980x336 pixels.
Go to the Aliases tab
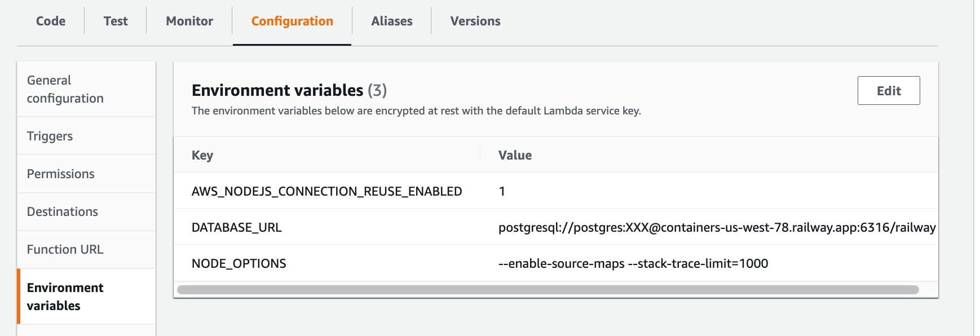[392, 21]
